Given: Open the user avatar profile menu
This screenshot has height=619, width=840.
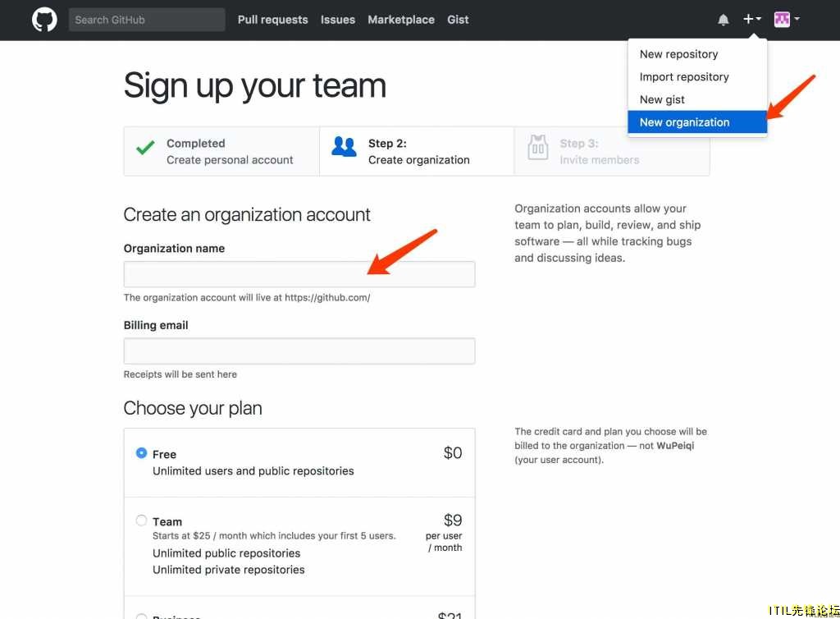Looking at the screenshot, I should tap(787, 20).
